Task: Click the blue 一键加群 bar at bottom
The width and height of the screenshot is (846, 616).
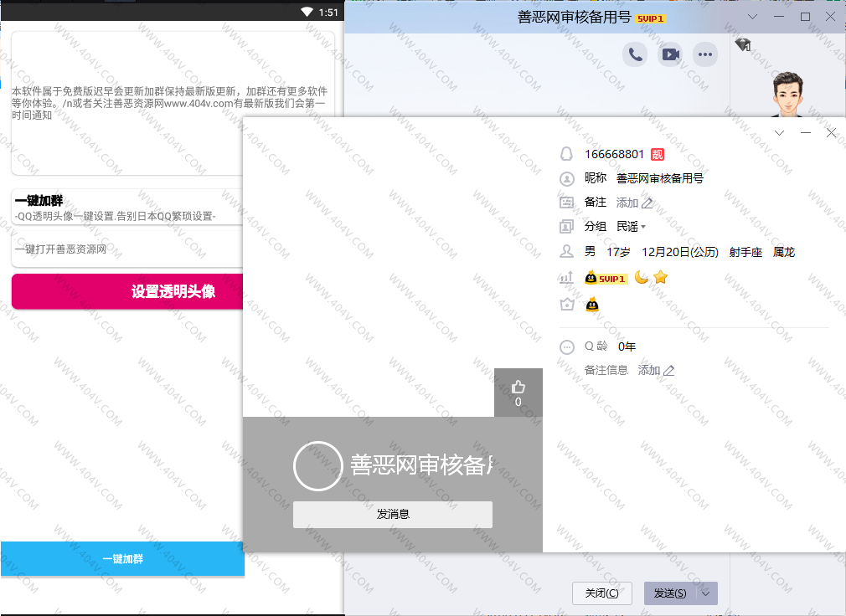Action: [x=122, y=558]
